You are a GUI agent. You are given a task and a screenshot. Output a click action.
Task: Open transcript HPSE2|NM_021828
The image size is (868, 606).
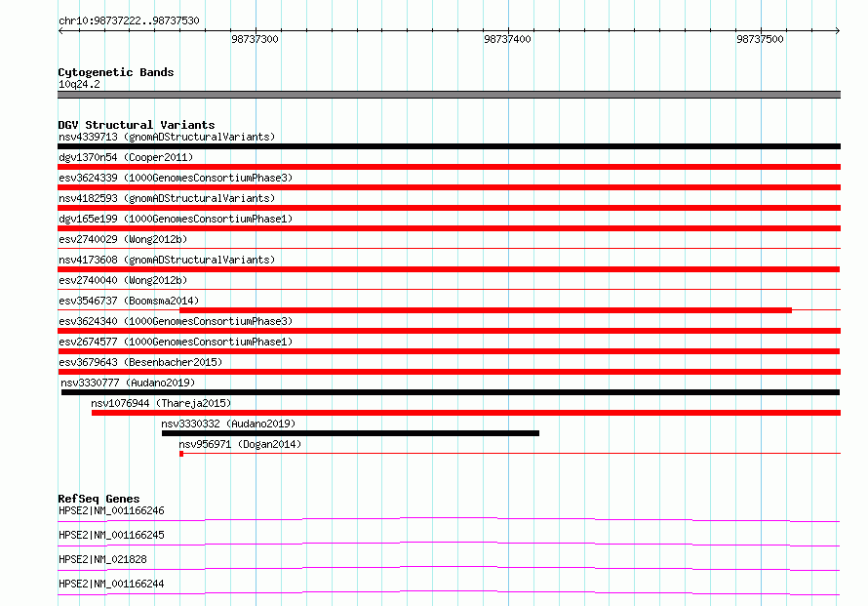(102, 559)
